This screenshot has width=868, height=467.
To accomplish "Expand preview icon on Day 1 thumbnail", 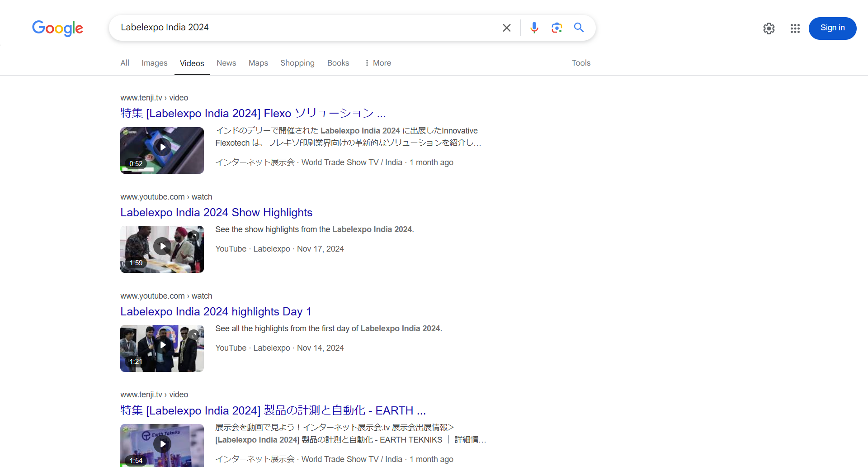I will [193, 335].
